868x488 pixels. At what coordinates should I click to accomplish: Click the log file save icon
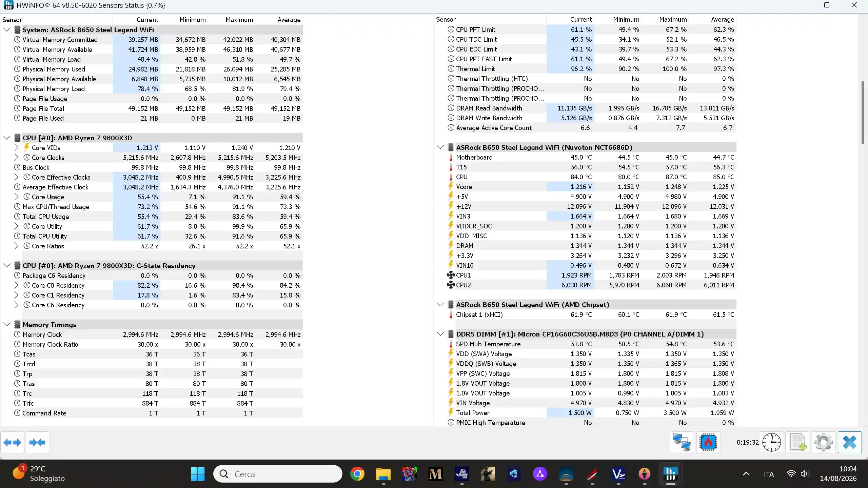point(797,442)
